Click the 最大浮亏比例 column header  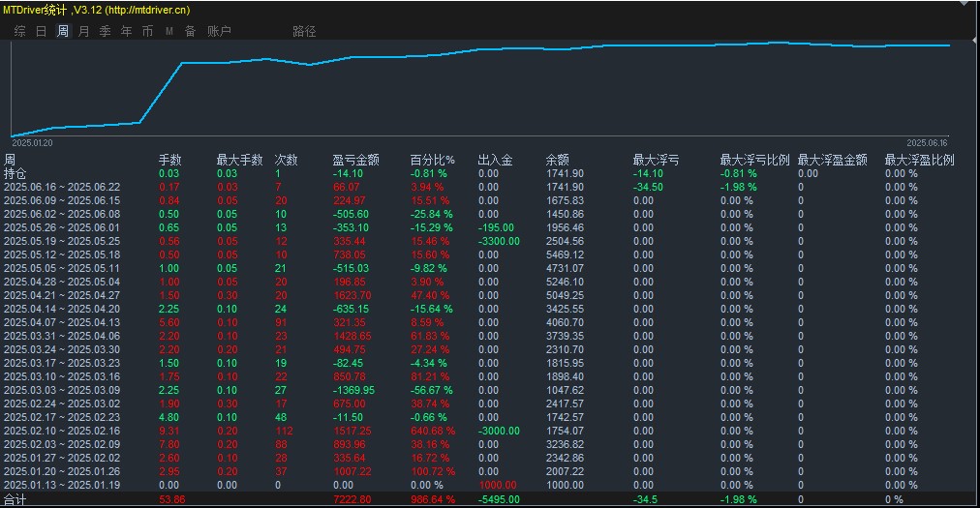pos(755,160)
